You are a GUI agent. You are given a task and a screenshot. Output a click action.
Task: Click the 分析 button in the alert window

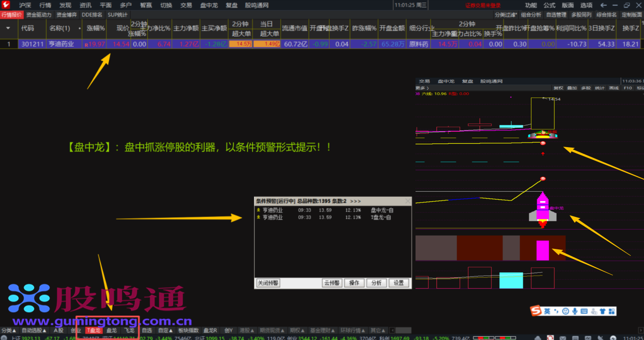(x=376, y=283)
